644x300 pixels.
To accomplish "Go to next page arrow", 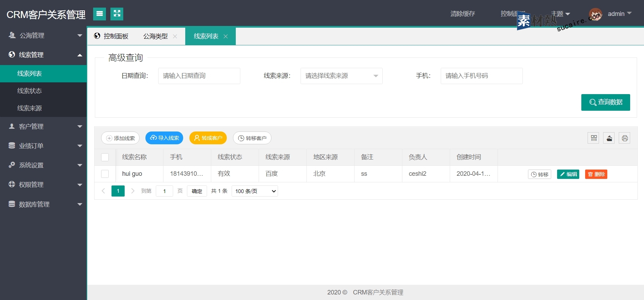I will pos(133,191).
